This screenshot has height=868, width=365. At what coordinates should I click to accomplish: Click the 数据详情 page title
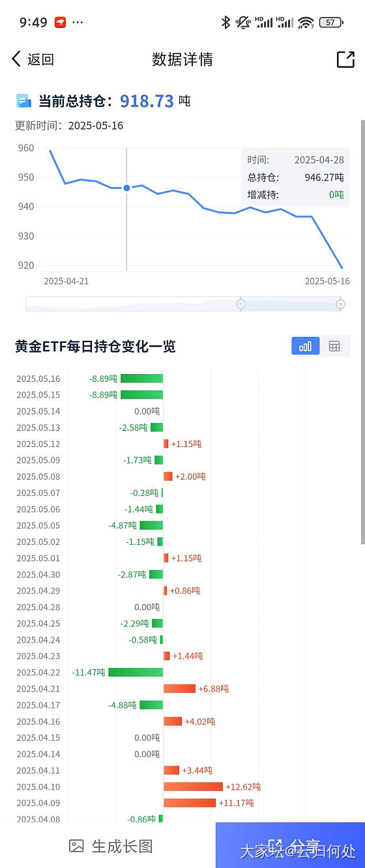pyautogui.click(x=182, y=59)
